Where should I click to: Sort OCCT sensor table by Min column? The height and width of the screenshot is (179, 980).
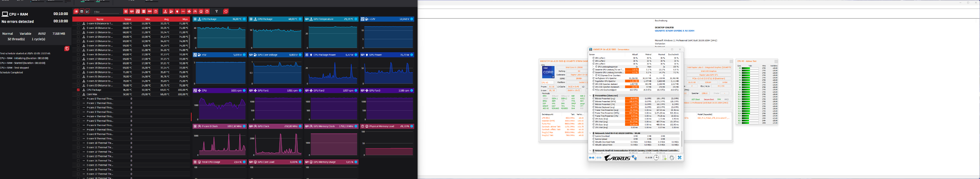[148, 19]
